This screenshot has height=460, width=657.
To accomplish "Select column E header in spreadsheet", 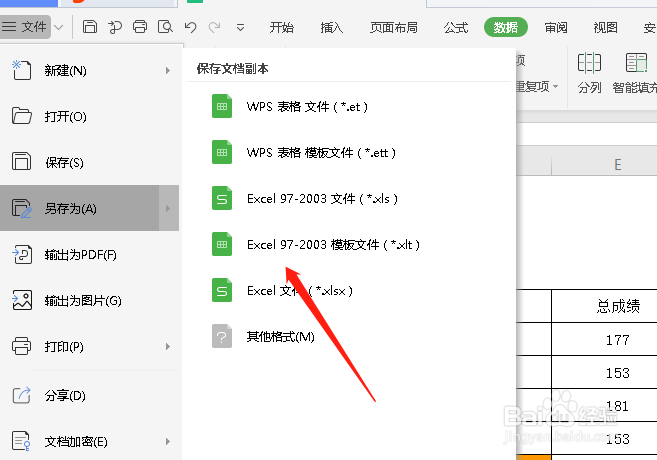I will click(x=604, y=164).
